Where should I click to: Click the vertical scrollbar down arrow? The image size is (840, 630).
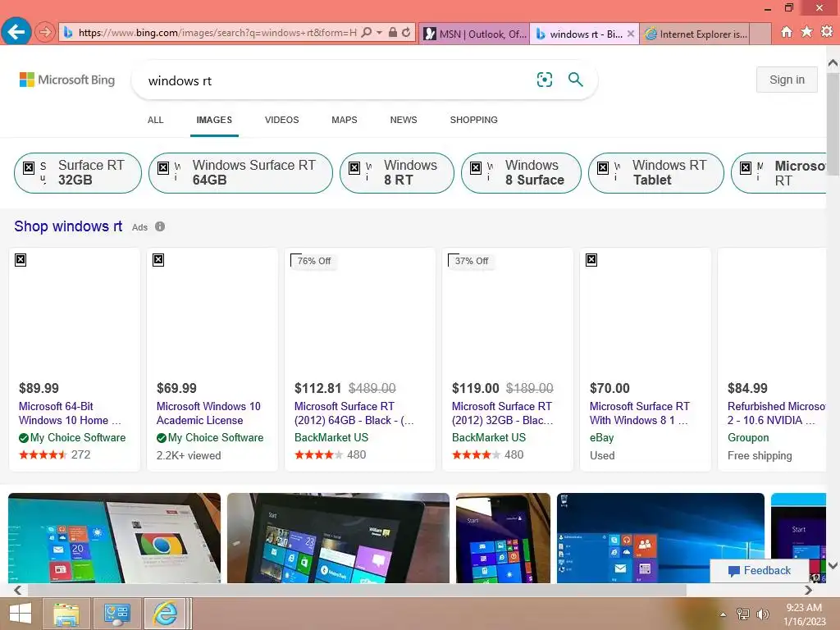click(833, 565)
